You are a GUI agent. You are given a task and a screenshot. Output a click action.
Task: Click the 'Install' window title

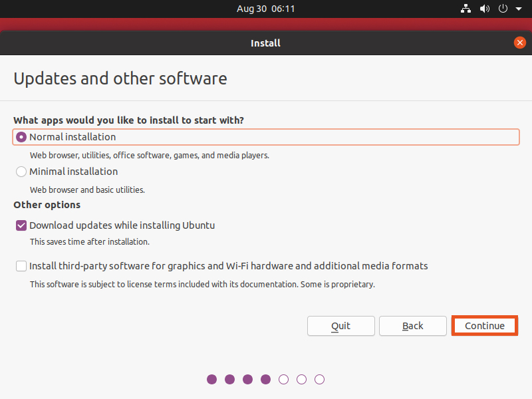coord(265,43)
